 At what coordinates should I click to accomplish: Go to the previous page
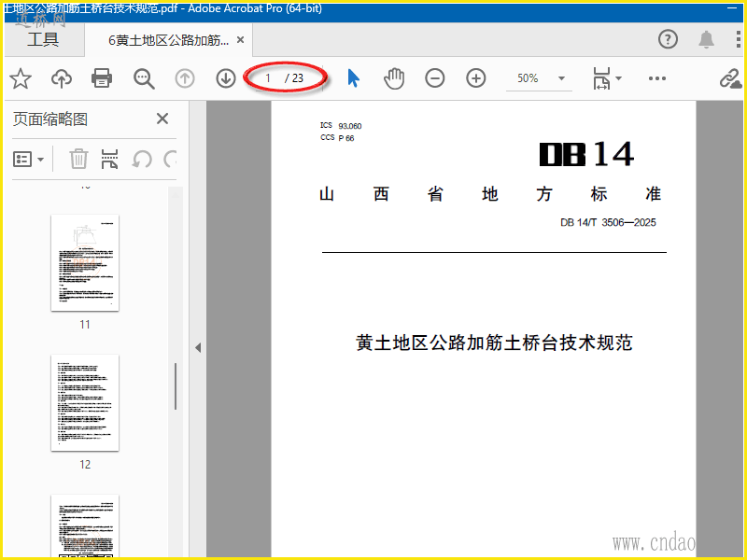coord(185,78)
